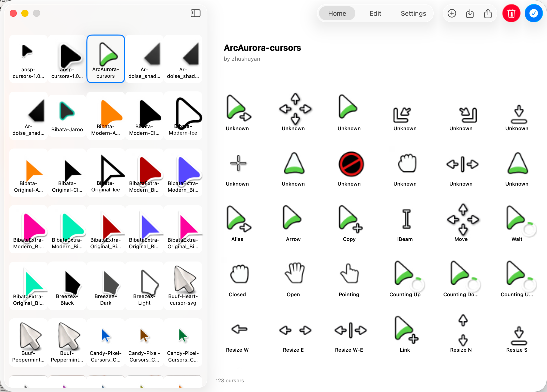Choose the orange Bibata-Original-A... theme
Screen dimensions: 547x392
point(28,173)
